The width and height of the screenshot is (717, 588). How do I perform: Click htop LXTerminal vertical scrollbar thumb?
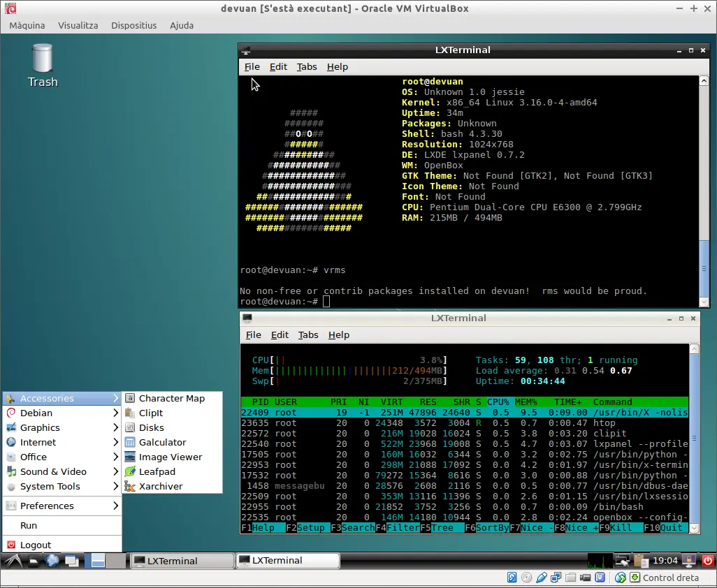pyautogui.click(x=694, y=438)
